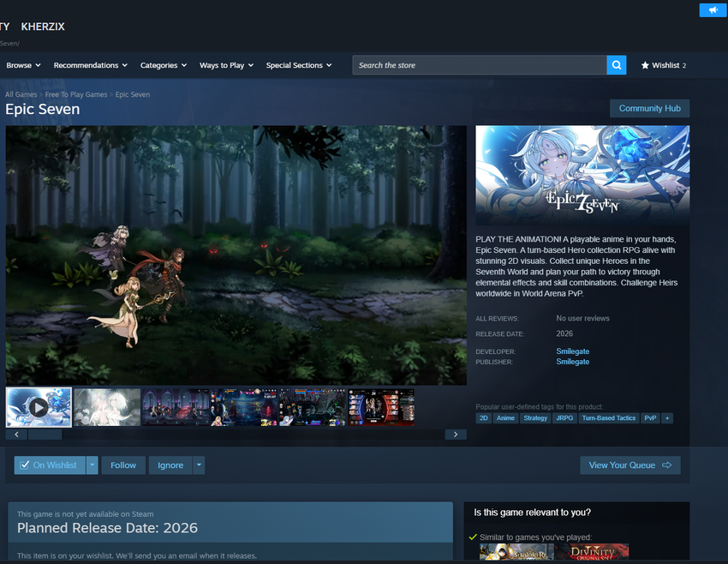Click the Strategy tag

pos(535,418)
